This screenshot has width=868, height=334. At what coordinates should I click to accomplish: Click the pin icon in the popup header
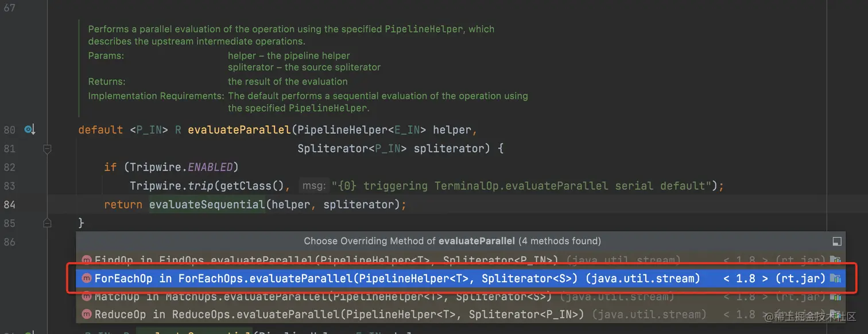837,241
